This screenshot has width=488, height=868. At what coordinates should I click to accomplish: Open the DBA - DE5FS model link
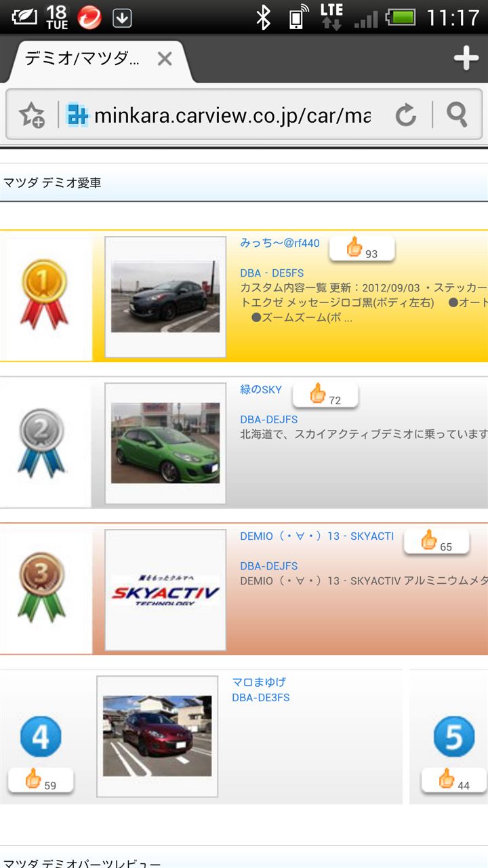tap(272, 273)
